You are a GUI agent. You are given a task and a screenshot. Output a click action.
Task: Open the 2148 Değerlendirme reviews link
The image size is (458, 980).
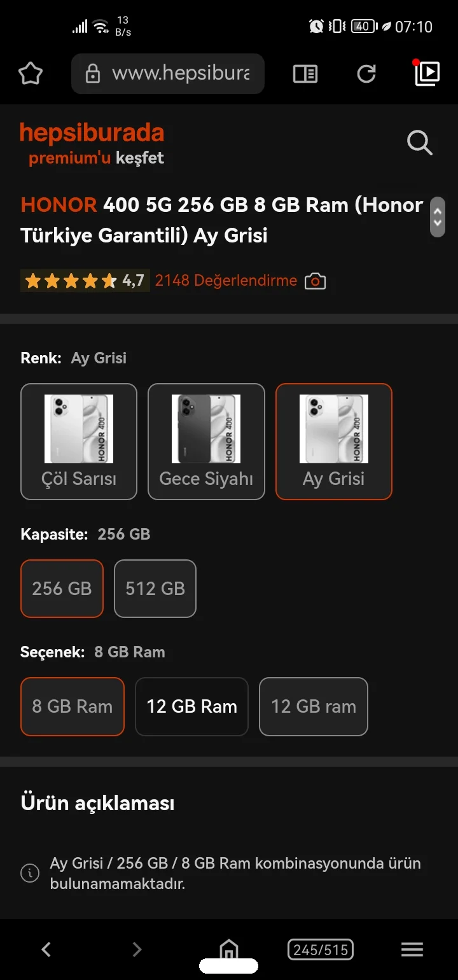coord(226,281)
